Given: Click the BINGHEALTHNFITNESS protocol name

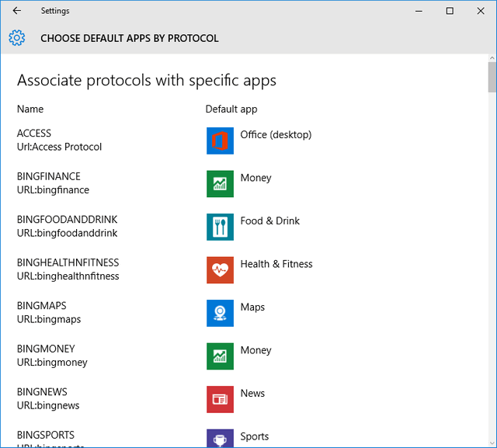Looking at the screenshot, I should pyautogui.click(x=68, y=262).
